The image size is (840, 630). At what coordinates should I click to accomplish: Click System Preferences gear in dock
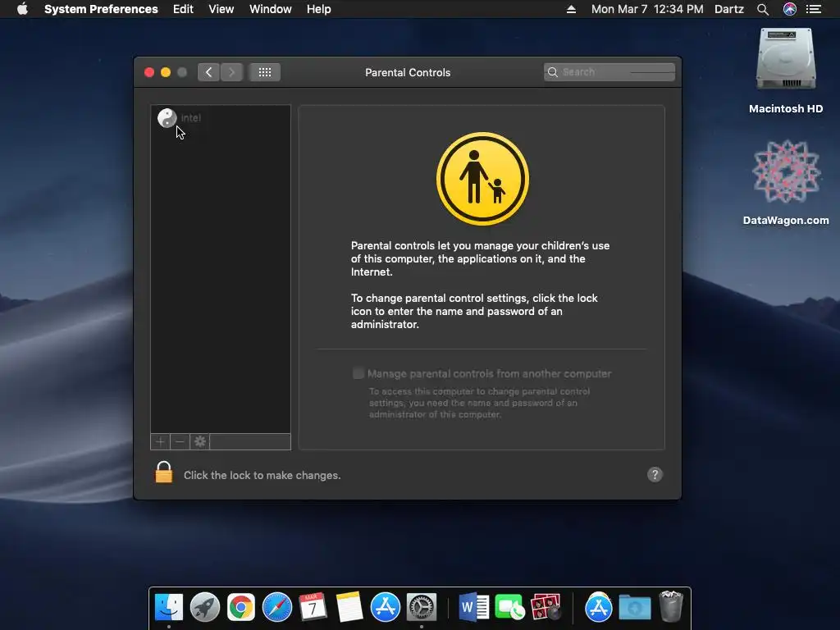point(422,607)
